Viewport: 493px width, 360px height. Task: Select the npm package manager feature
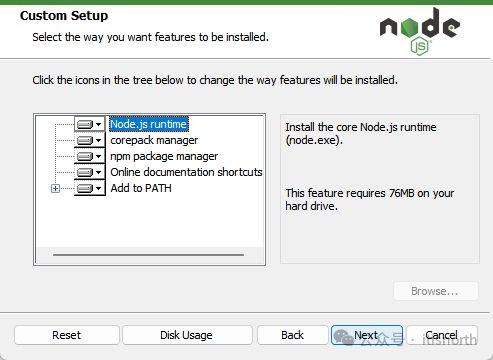[x=164, y=156]
